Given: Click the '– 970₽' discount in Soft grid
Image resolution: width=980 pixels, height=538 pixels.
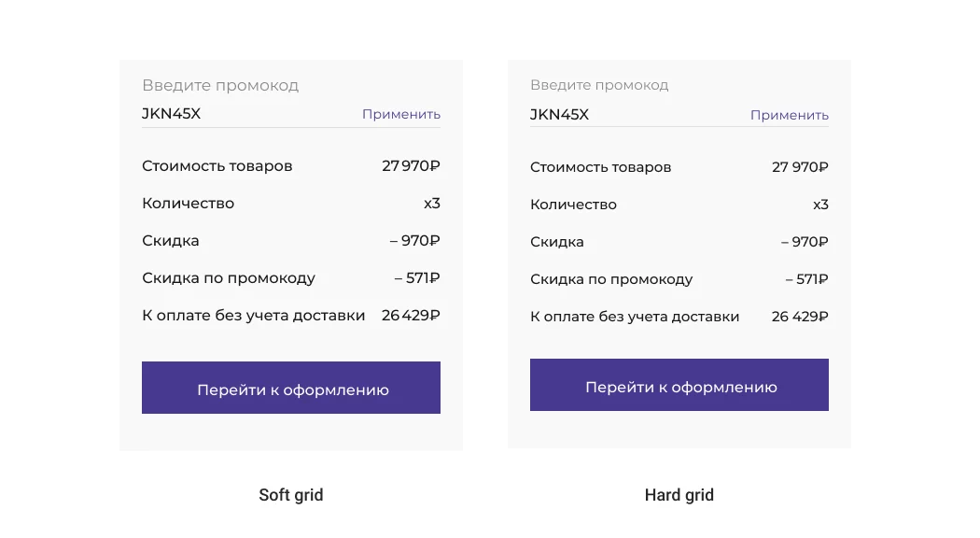Looking at the screenshot, I should (415, 241).
